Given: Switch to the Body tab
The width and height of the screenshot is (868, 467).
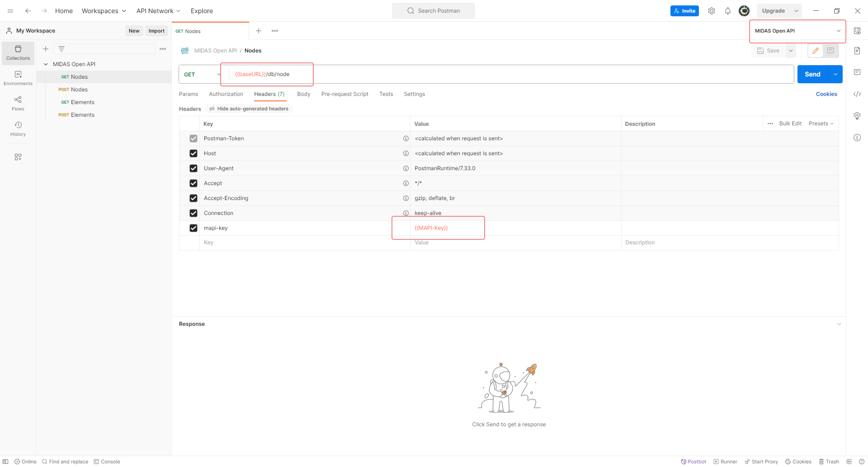Looking at the screenshot, I should click(304, 94).
